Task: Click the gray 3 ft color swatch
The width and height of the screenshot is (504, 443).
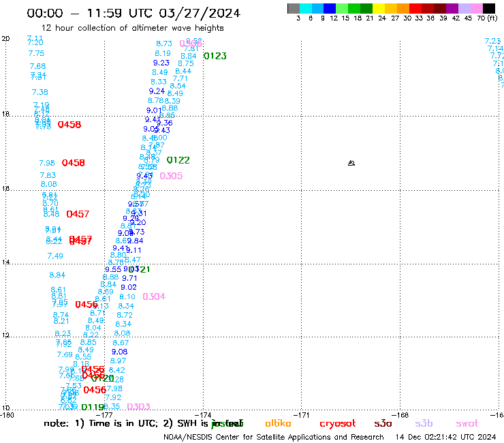Action: pos(294,8)
